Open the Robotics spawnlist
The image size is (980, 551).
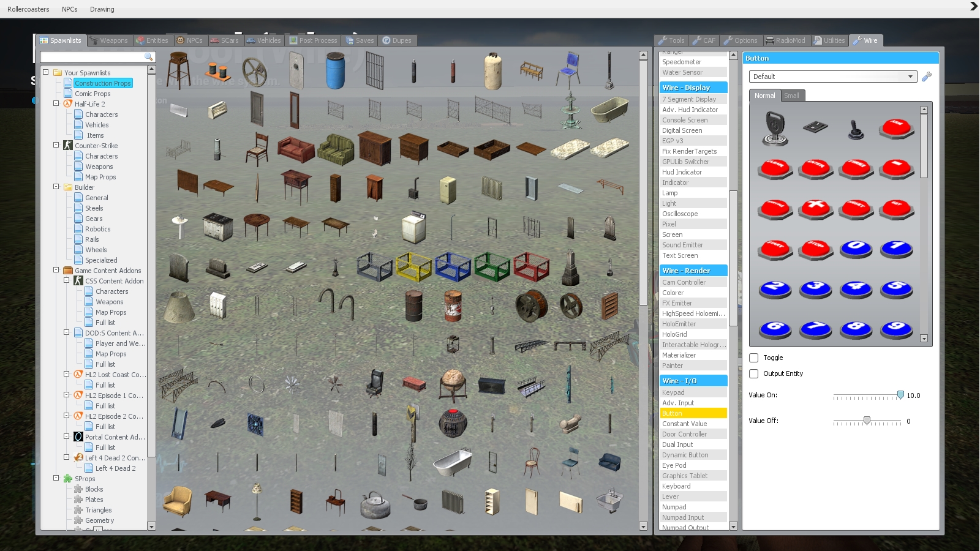tap(98, 229)
